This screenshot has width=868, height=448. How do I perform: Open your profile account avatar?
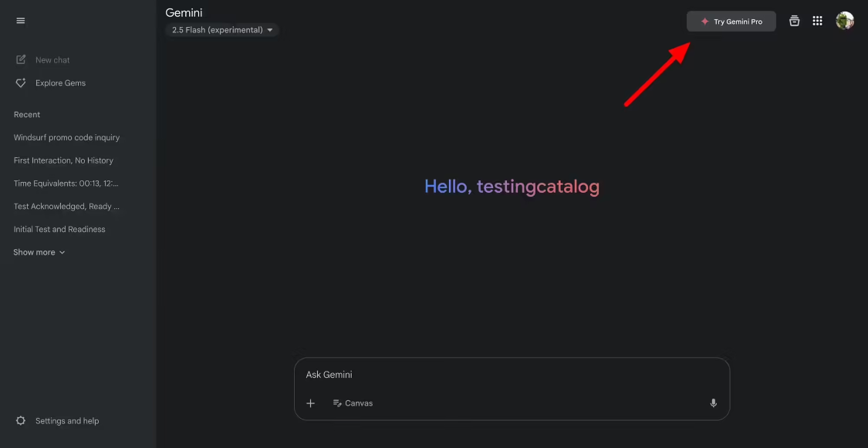click(845, 21)
